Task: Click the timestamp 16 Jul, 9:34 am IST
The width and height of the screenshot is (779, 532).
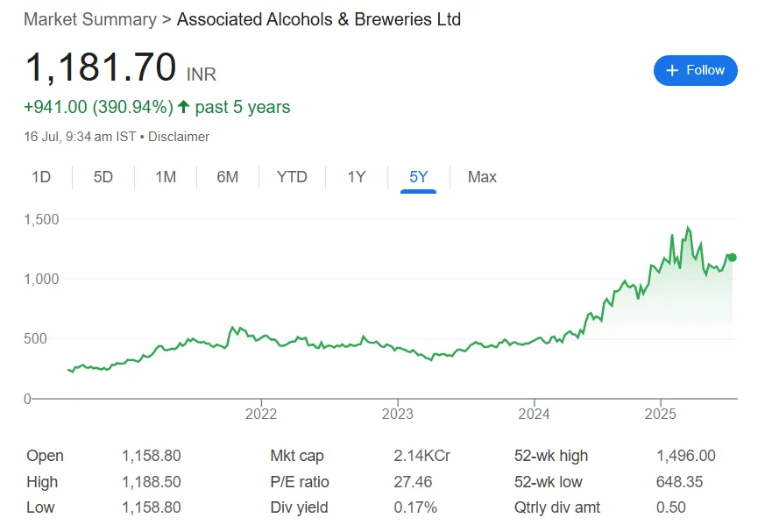Action: pyautogui.click(x=80, y=137)
